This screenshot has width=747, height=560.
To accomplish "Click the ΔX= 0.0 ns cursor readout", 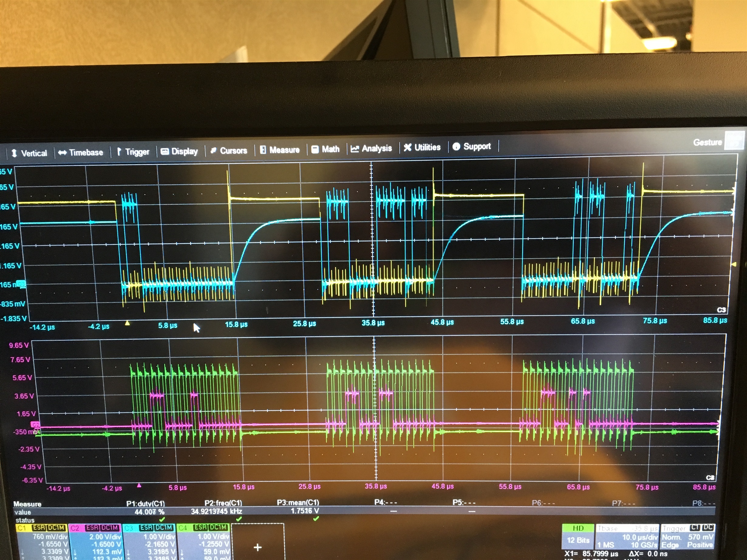I will [x=648, y=554].
